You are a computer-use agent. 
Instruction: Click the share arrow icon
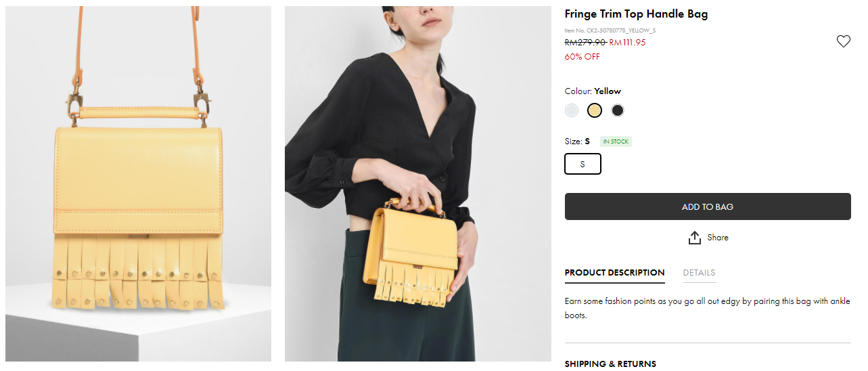click(x=694, y=238)
